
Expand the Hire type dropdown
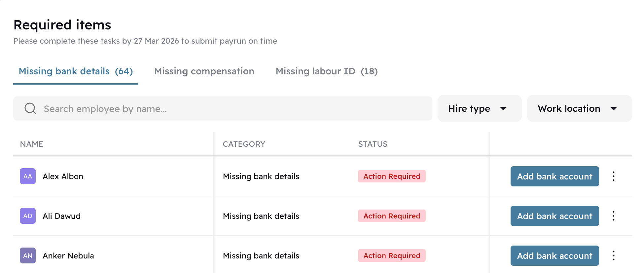pyautogui.click(x=480, y=108)
